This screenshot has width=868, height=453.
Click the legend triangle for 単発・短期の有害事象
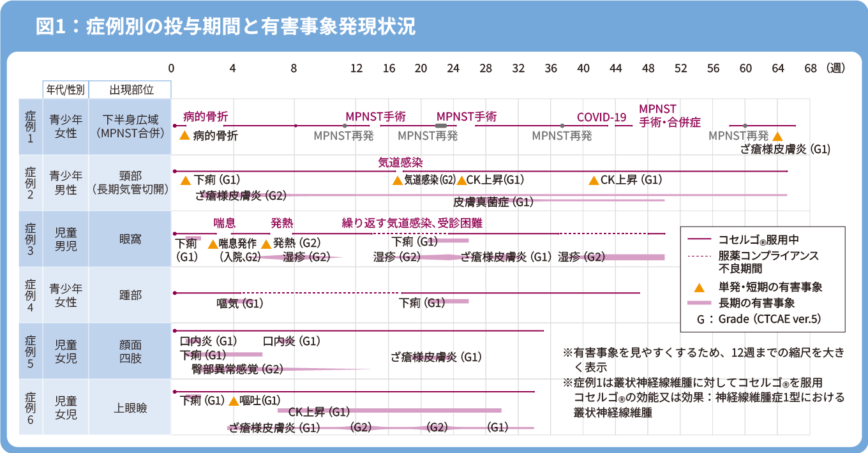pos(700,286)
